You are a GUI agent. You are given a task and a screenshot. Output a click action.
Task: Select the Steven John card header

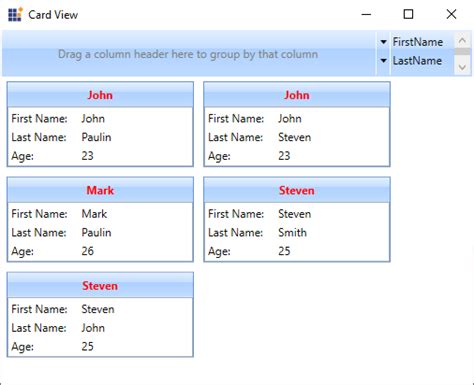click(x=100, y=285)
